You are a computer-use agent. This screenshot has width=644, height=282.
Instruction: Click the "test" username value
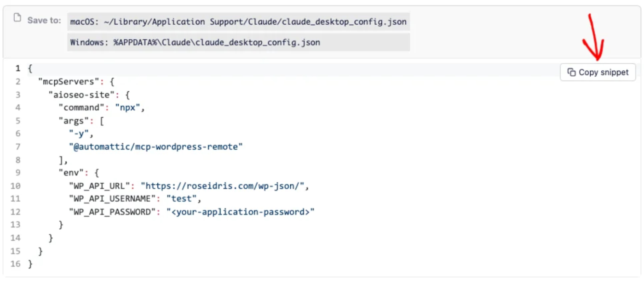click(x=182, y=199)
